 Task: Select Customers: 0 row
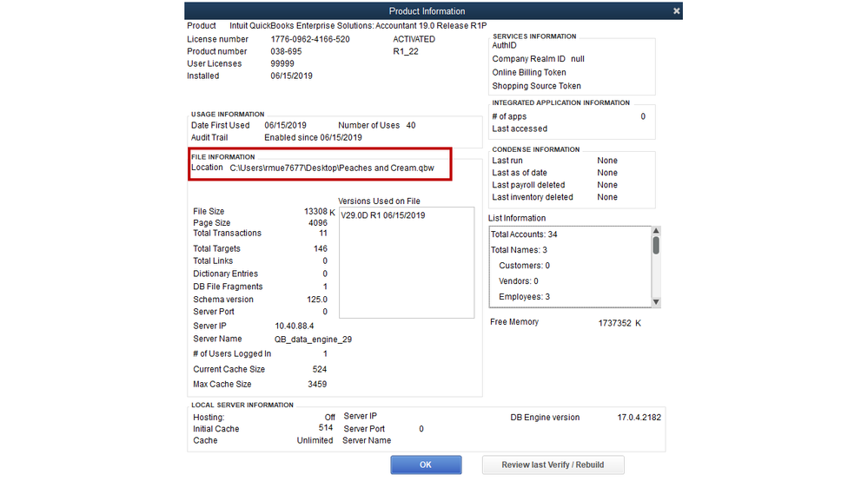[x=524, y=266]
